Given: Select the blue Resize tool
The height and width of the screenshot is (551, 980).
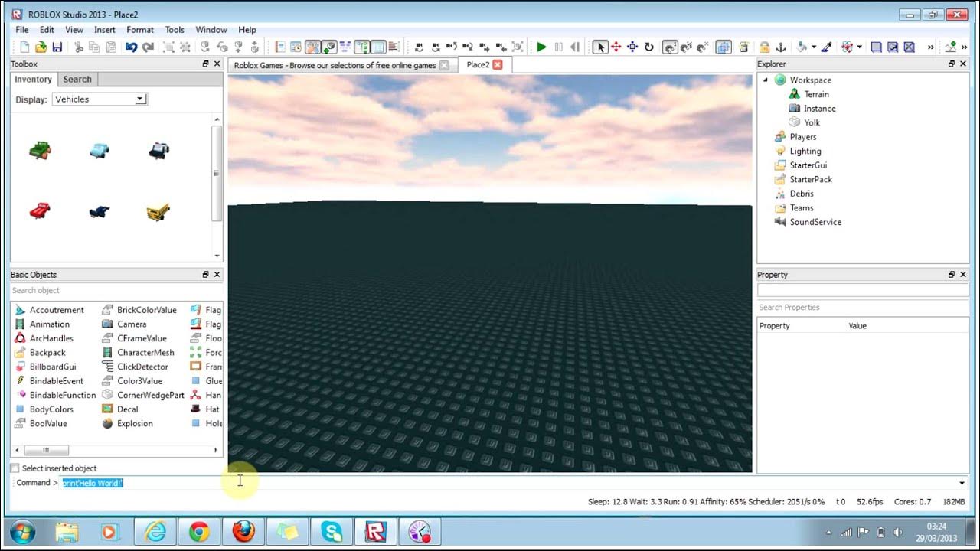Looking at the screenshot, I should click(x=632, y=47).
